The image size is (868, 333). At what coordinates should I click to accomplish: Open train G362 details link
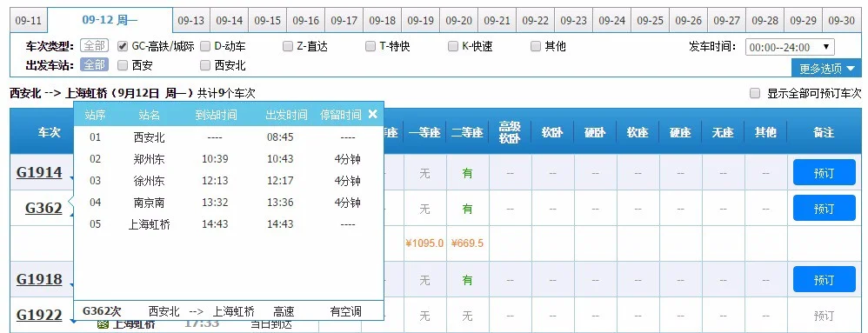click(43, 208)
